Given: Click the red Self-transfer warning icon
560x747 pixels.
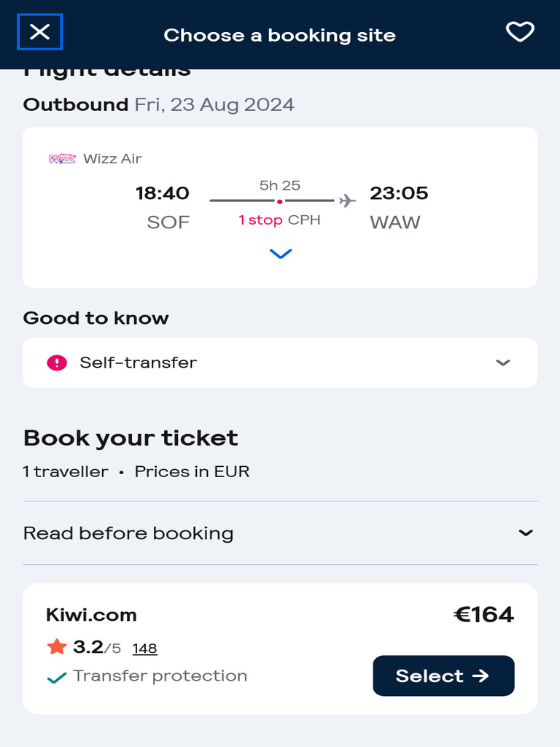Looking at the screenshot, I should click(x=57, y=363).
